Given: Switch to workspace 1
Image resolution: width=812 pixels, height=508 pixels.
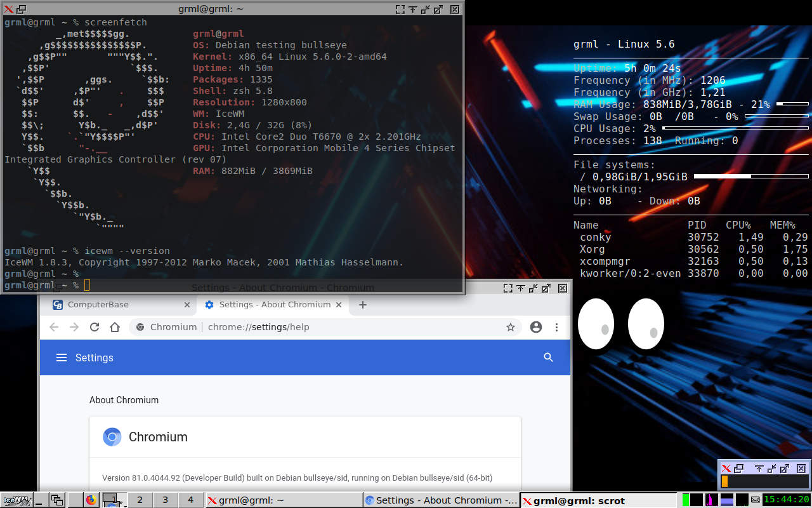Looking at the screenshot, I should (114, 500).
